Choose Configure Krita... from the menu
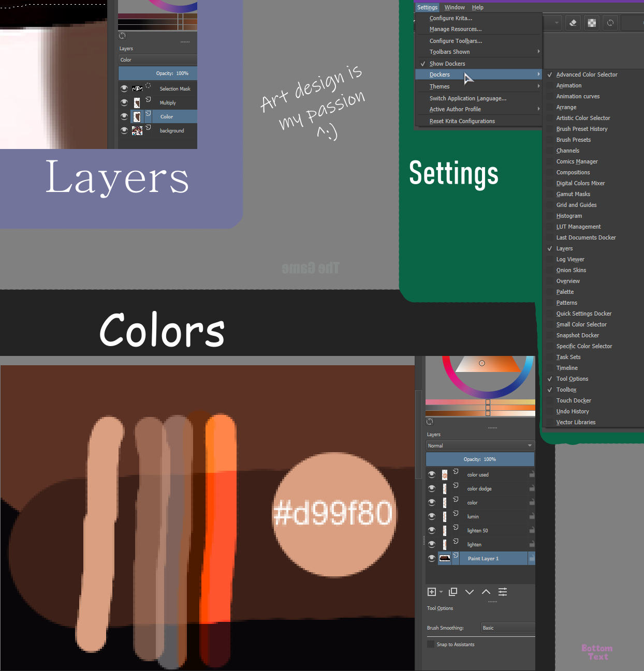Screen dimensions: 644x671 (479, 18)
